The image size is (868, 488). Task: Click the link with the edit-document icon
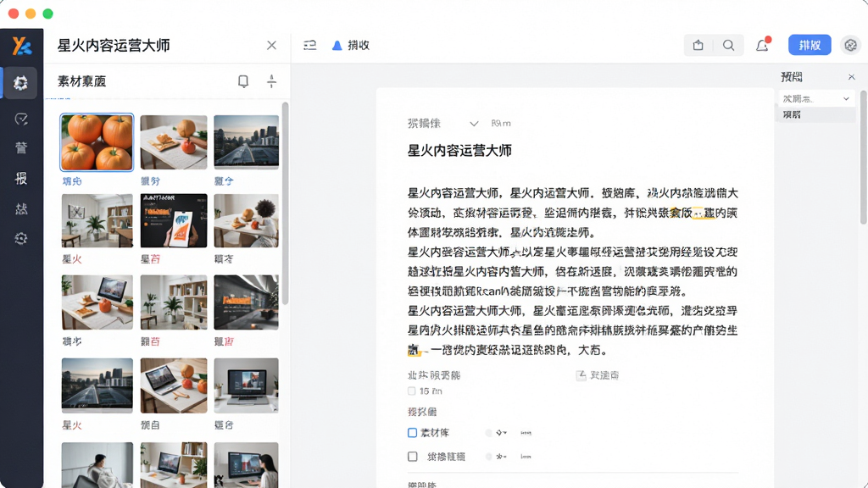[x=598, y=375]
